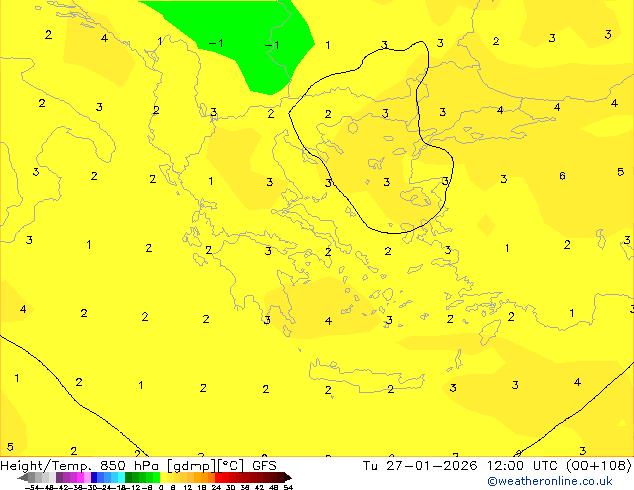Click the 'GFS' model label

coord(264,466)
